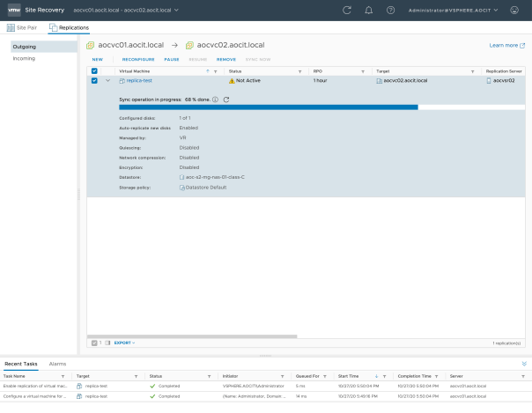Click the Recent Tasks panel splitter handle
532x413 pixels.
[265, 356]
